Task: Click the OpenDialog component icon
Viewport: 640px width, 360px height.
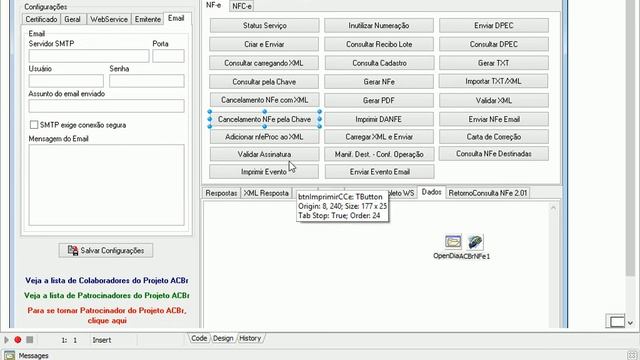Action: pos(453,242)
